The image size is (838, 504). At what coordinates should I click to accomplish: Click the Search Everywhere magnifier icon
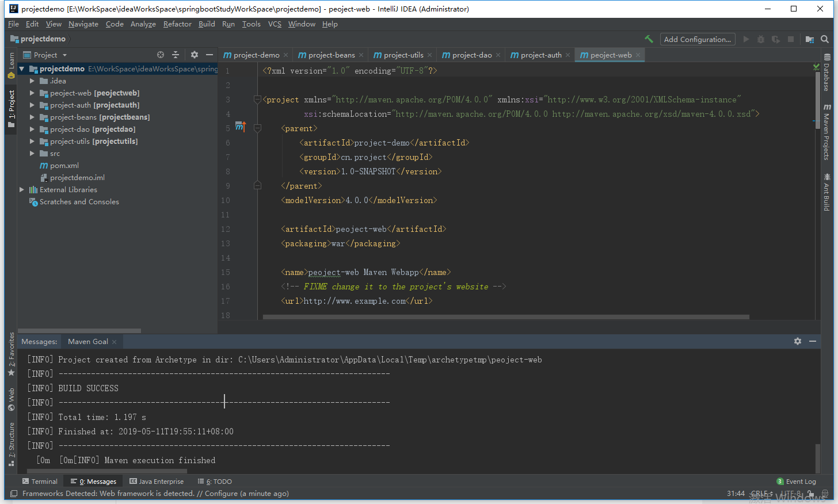(x=825, y=39)
